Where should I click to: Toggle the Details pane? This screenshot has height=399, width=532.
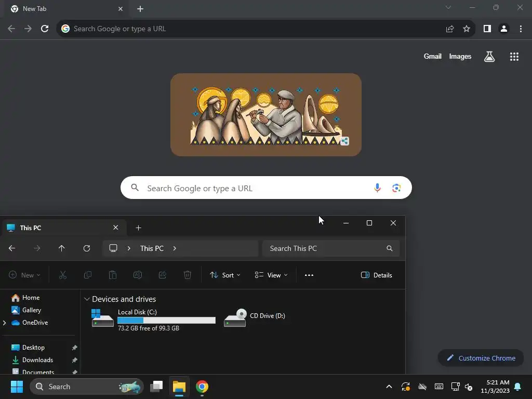376,275
